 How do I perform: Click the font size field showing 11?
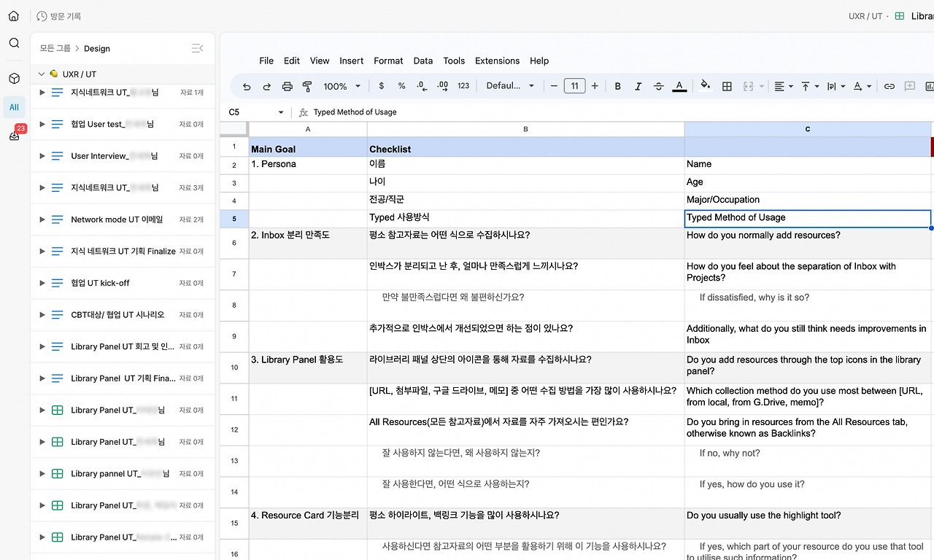coord(574,86)
